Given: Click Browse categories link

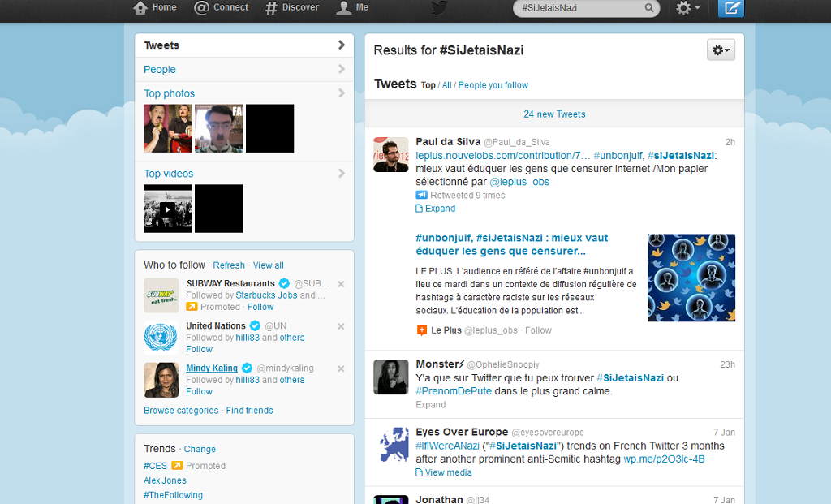Looking at the screenshot, I should coord(181,411).
